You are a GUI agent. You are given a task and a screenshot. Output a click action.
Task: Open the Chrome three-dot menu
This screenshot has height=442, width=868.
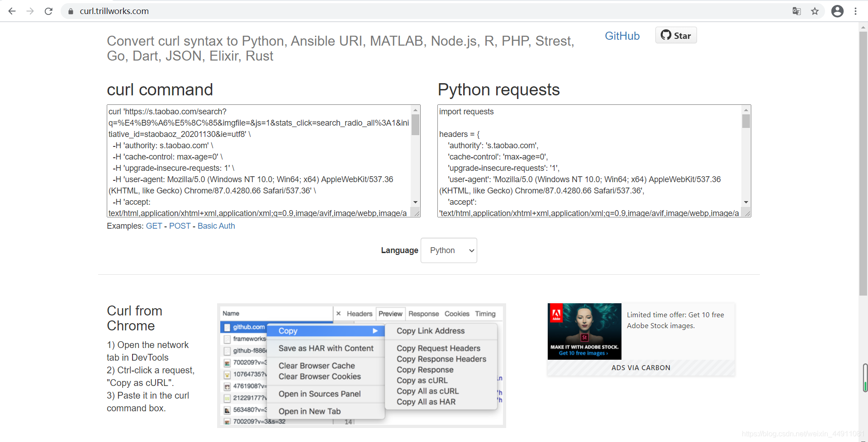coord(855,11)
